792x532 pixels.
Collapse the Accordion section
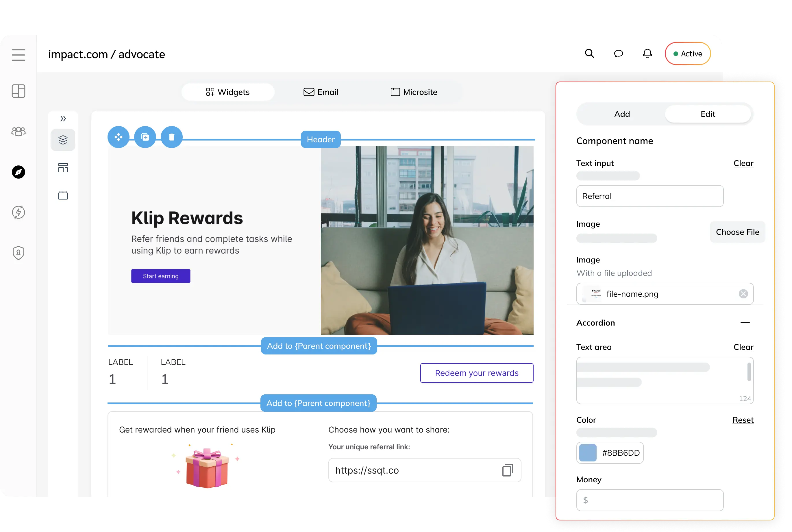(x=745, y=323)
